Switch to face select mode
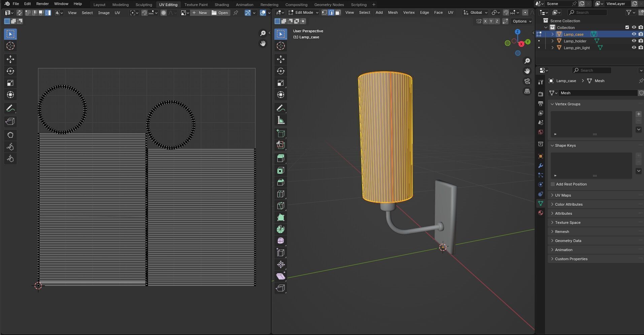The height and width of the screenshot is (335, 644). pos(338,12)
